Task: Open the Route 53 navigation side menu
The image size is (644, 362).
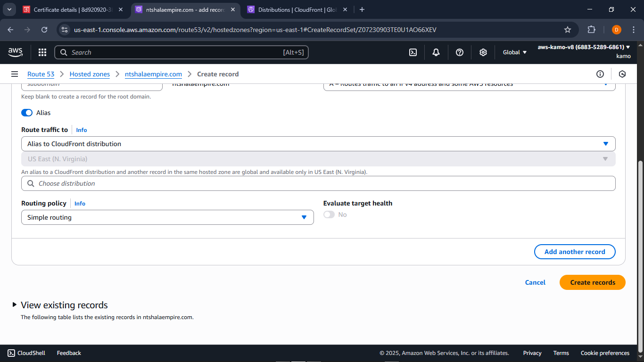Action: pyautogui.click(x=15, y=74)
